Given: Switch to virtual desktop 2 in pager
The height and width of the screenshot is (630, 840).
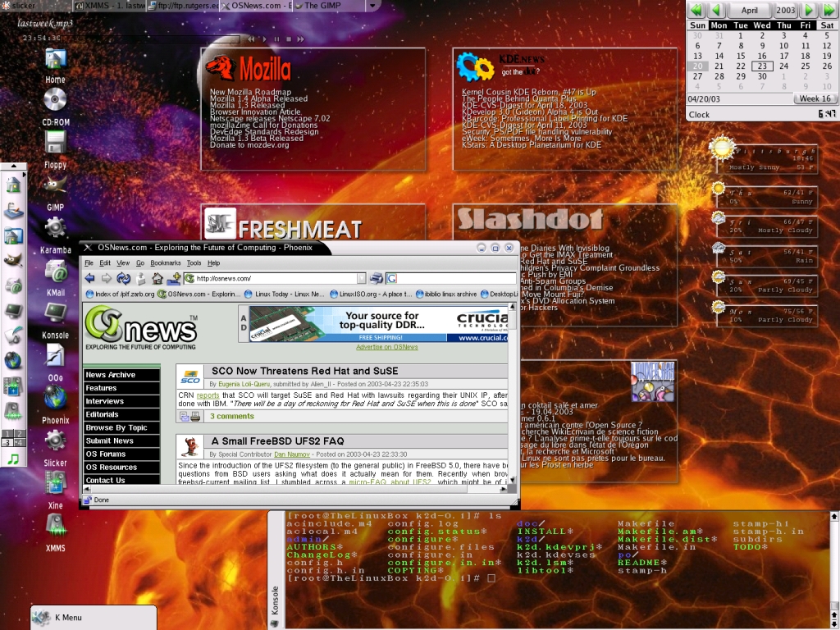Looking at the screenshot, I should pos(19,433).
